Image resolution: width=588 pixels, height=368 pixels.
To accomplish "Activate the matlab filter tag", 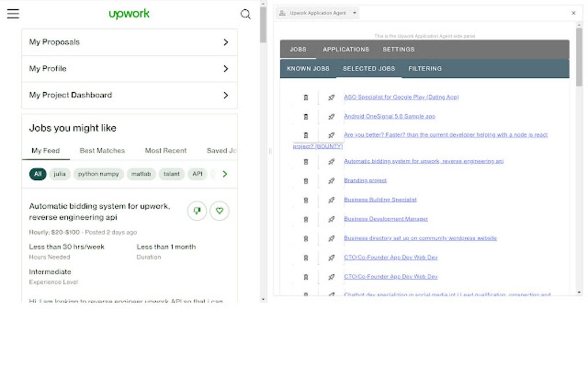I will 141,174.
